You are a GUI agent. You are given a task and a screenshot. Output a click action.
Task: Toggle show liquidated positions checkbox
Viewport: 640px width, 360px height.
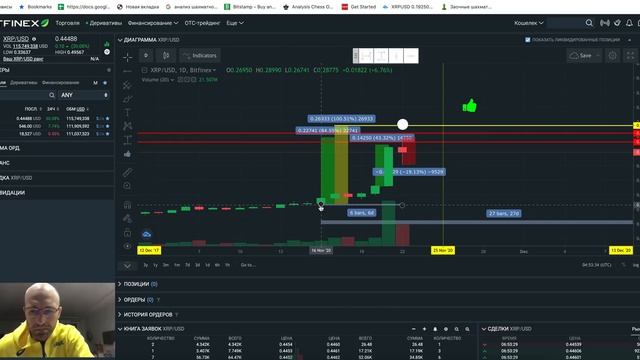(x=528, y=40)
